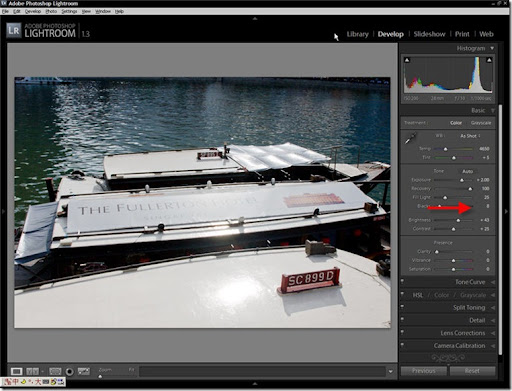Select the Crop Overlay tool
The image size is (512, 391).
tap(55, 371)
